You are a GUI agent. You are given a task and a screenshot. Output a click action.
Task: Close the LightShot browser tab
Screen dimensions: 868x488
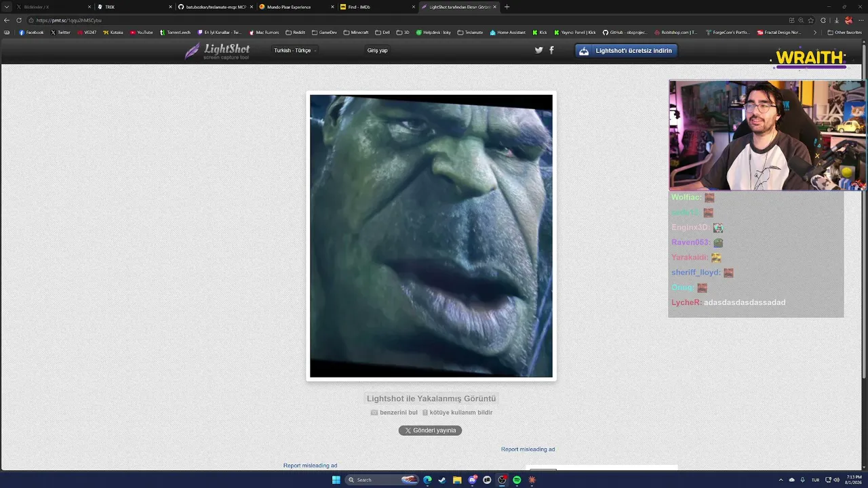pos(495,7)
